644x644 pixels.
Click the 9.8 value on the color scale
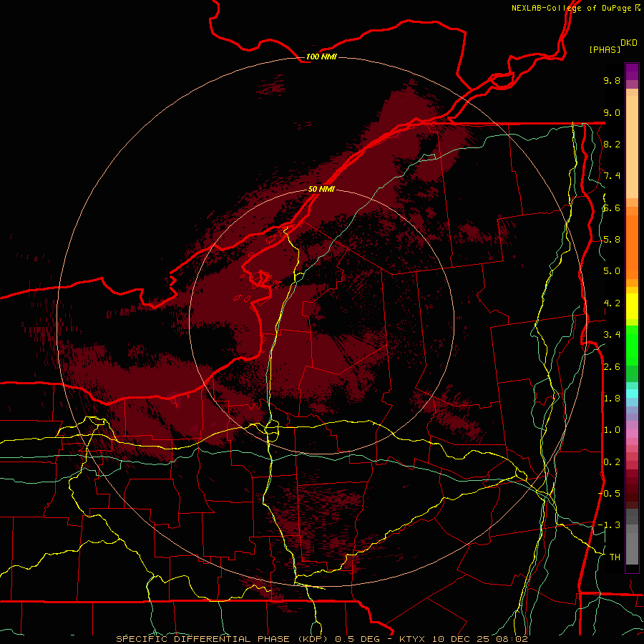(612, 80)
